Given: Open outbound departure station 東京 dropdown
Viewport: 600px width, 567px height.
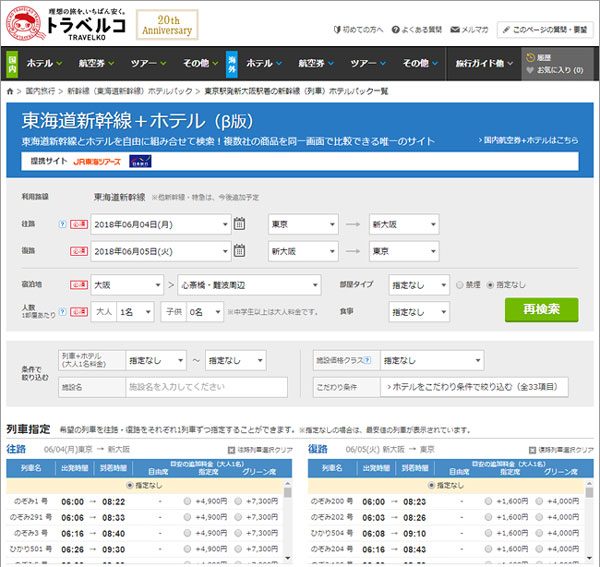Looking at the screenshot, I should tap(303, 224).
